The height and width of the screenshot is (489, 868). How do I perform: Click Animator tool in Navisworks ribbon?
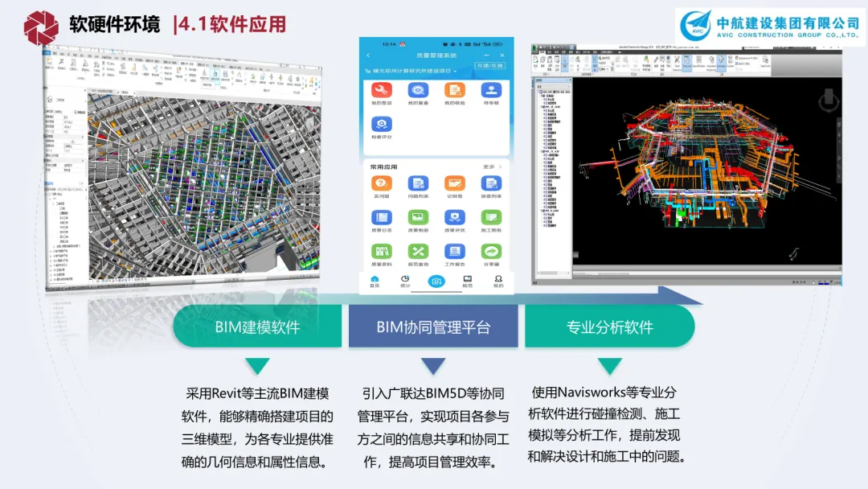coord(721,61)
